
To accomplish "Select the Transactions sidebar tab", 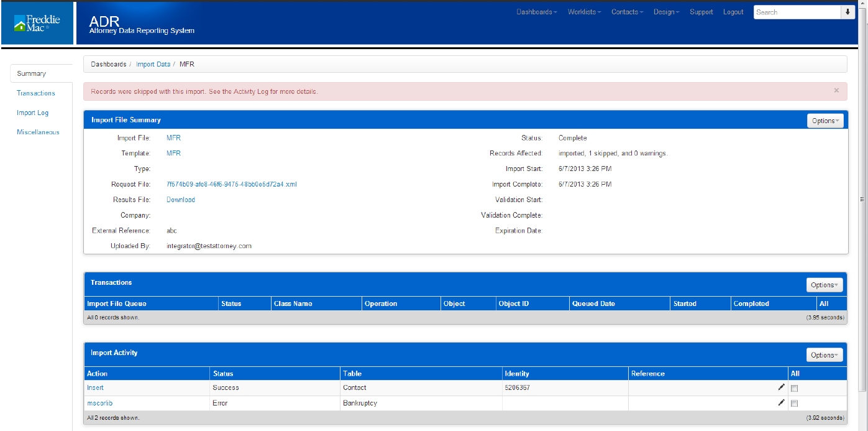I will (x=36, y=93).
